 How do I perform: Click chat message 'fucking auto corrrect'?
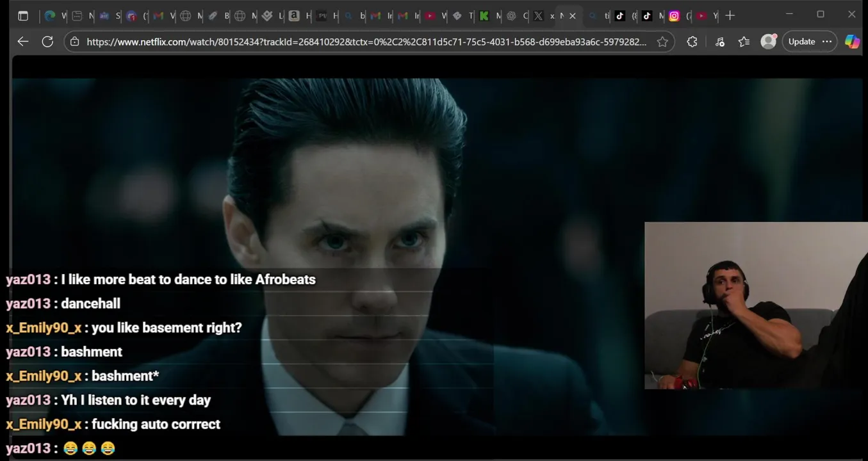pyautogui.click(x=156, y=424)
